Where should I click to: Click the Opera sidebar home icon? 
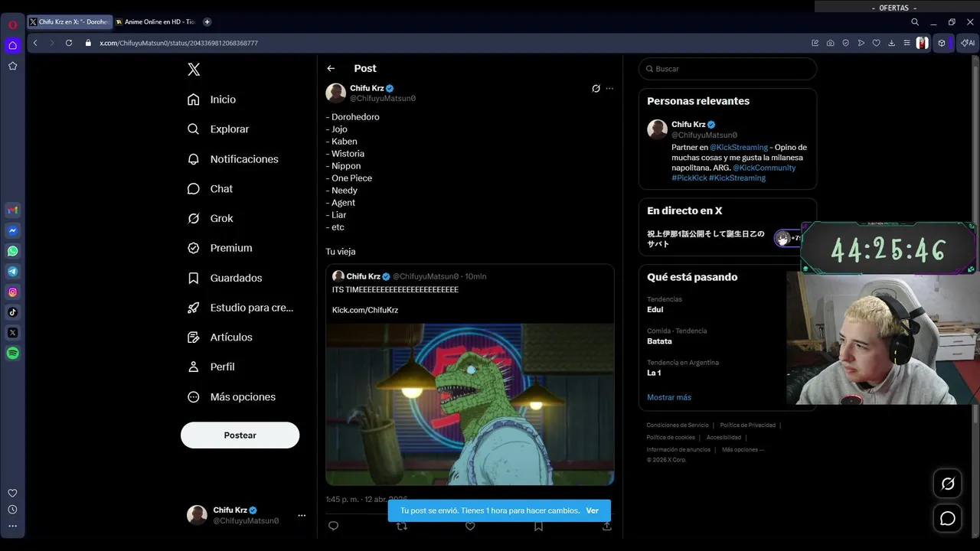coord(12,45)
